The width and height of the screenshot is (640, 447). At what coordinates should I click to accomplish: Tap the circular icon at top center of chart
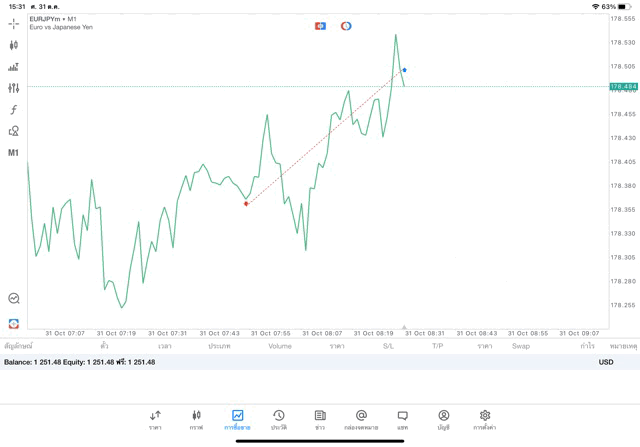click(x=346, y=26)
